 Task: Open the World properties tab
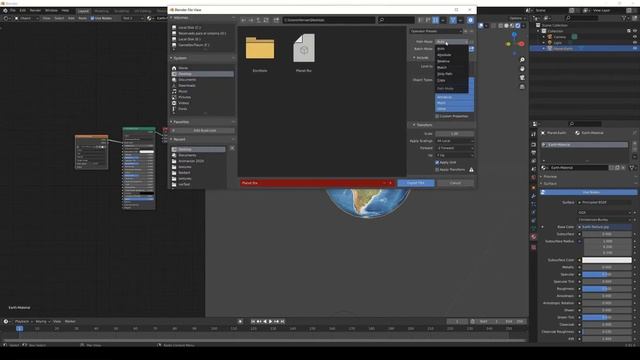(x=533, y=178)
